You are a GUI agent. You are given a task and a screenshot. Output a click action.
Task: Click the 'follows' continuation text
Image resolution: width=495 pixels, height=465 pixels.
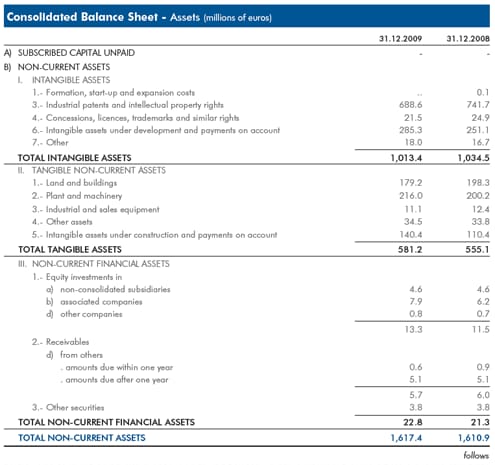pos(476,455)
